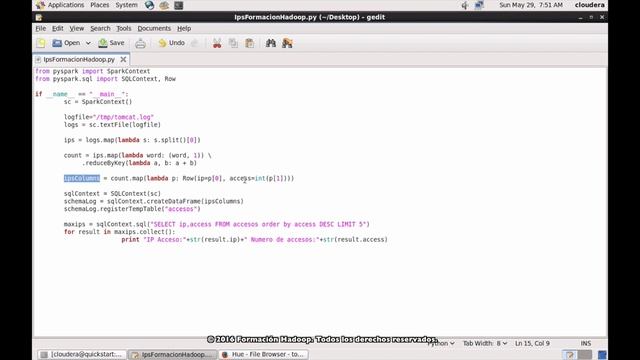Click the print "IP Acceso:" line
This screenshot has height=360, width=640.
(254, 240)
